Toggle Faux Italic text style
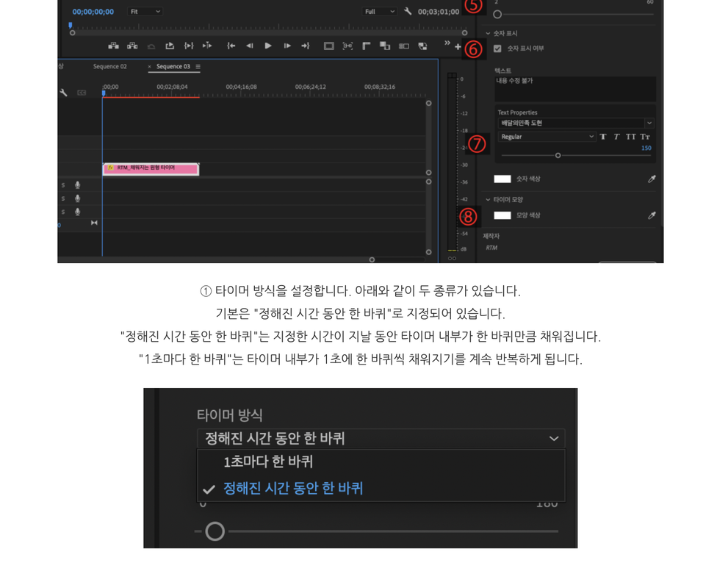The image size is (728, 588). [616, 137]
